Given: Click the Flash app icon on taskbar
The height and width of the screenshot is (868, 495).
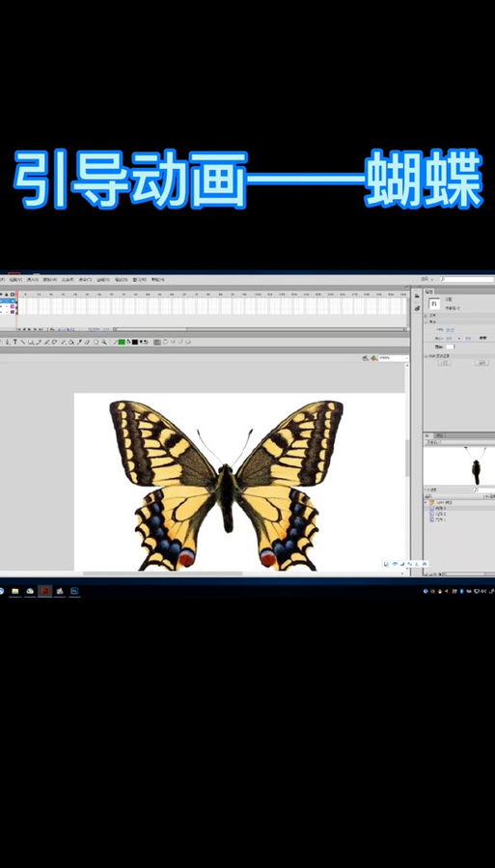Looking at the screenshot, I should pyautogui.click(x=44, y=591).
